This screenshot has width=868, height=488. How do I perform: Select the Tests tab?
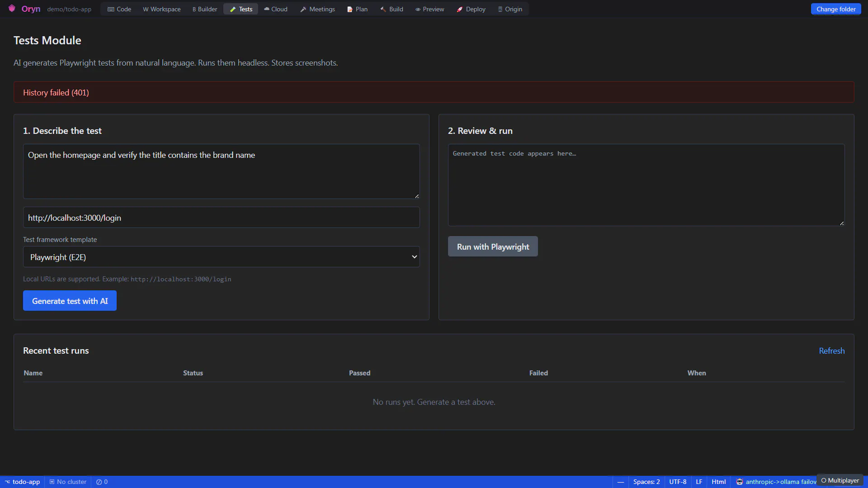point(241,9)
